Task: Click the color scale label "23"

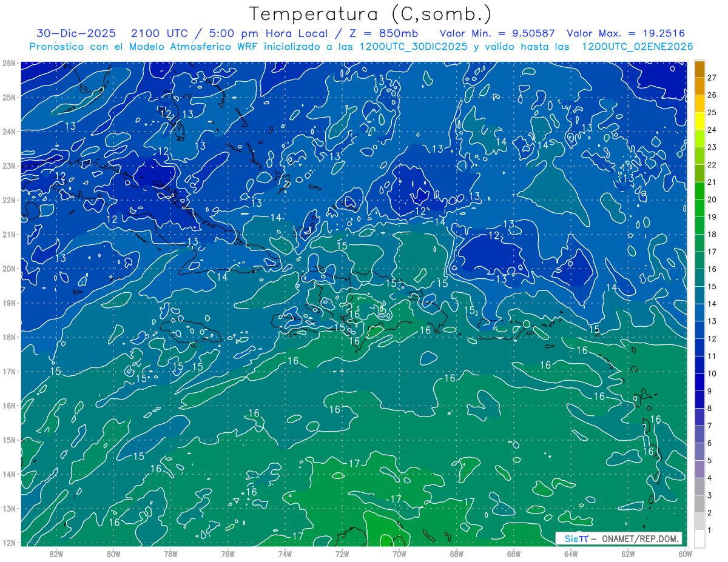Action: point(712,147)
